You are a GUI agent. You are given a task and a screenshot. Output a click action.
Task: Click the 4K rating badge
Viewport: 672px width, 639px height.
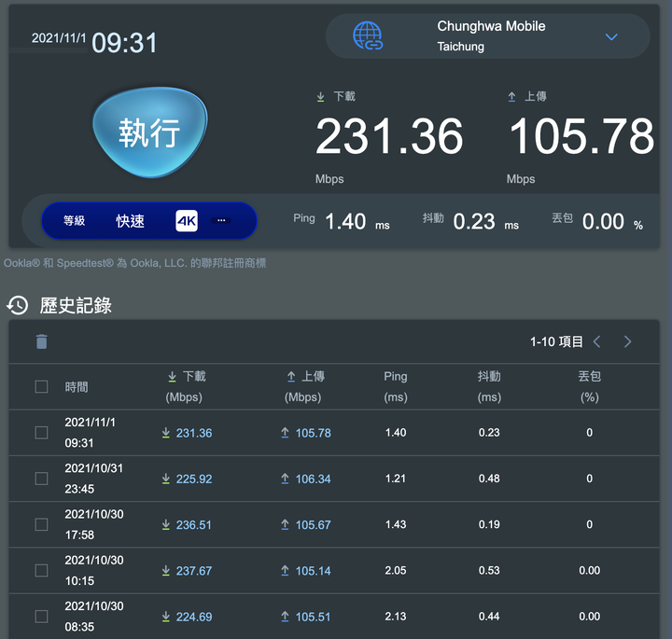187,220
